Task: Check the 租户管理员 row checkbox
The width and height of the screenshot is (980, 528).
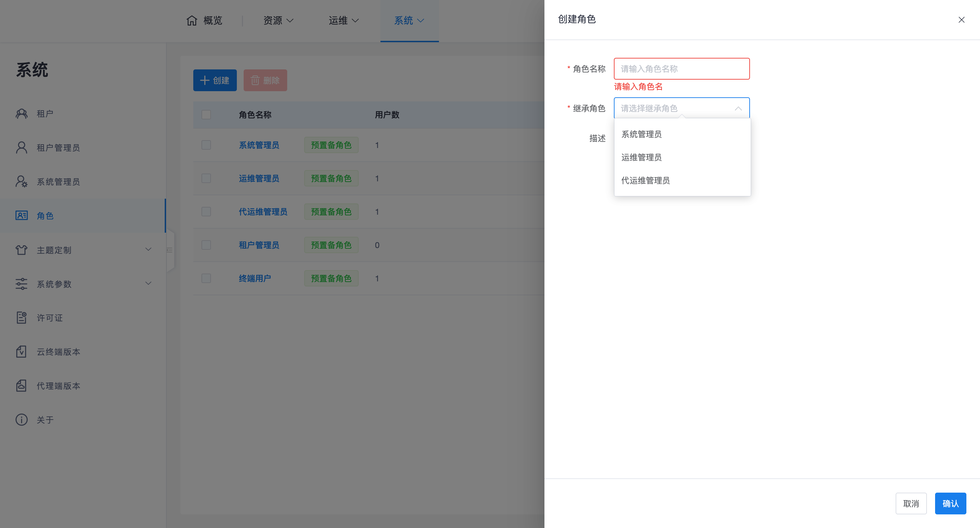Action: click(206, 245)
